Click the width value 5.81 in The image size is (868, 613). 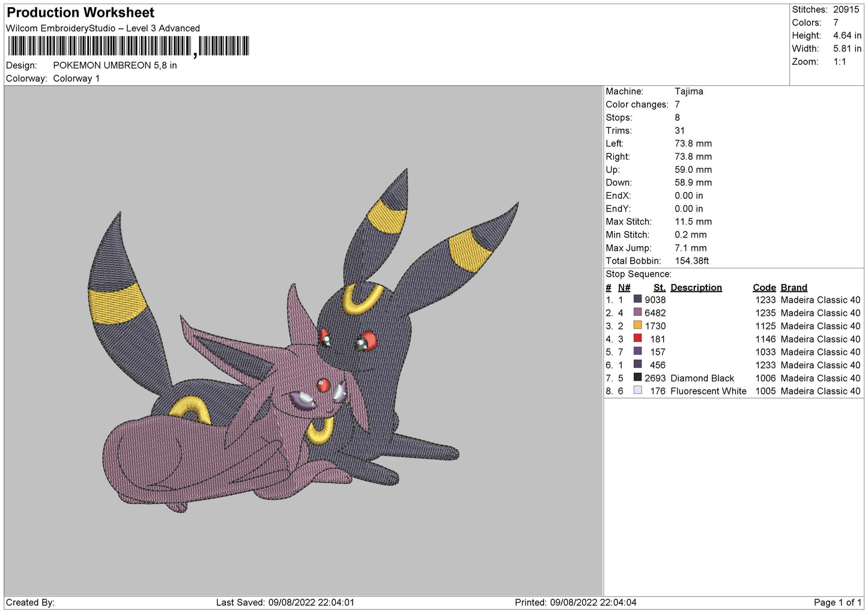[x=847, y=49]
